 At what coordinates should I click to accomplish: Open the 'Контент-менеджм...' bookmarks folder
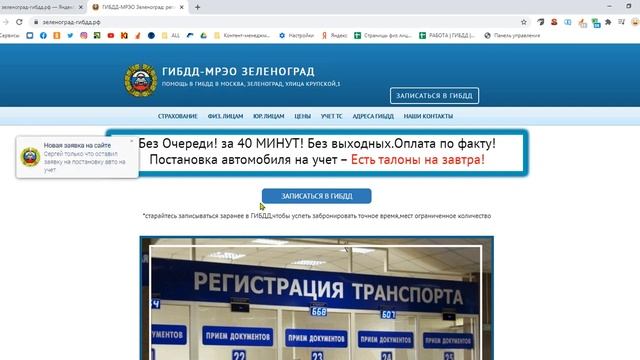242,36
